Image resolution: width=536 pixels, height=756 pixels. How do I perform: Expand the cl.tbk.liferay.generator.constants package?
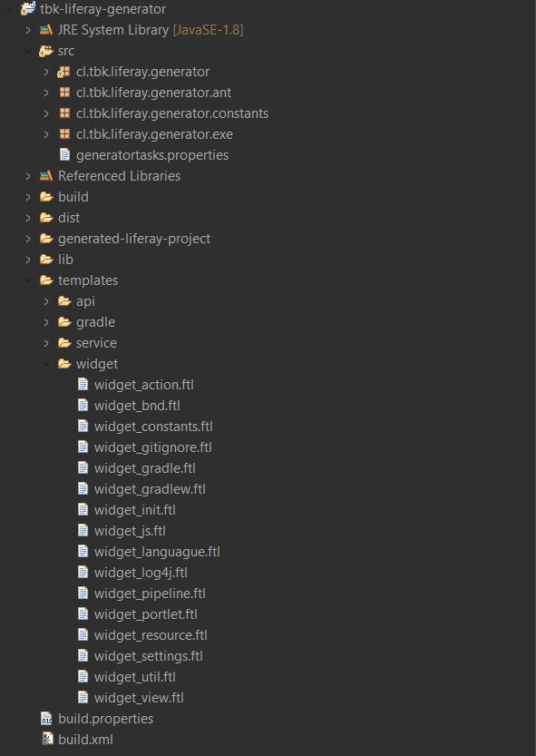pyautogui.click(x=46, y=113)
